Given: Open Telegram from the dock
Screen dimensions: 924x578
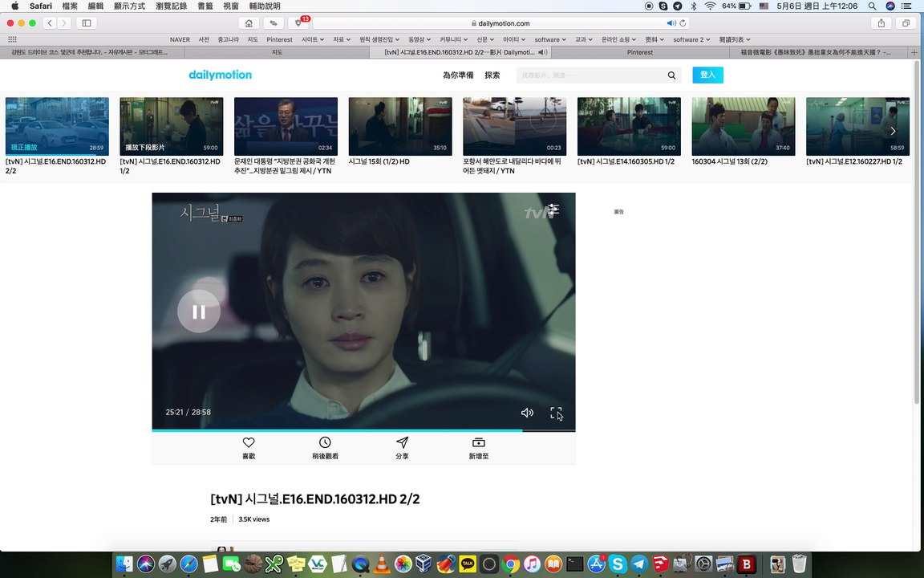Looking at the screenshot, I should [639, 564].
